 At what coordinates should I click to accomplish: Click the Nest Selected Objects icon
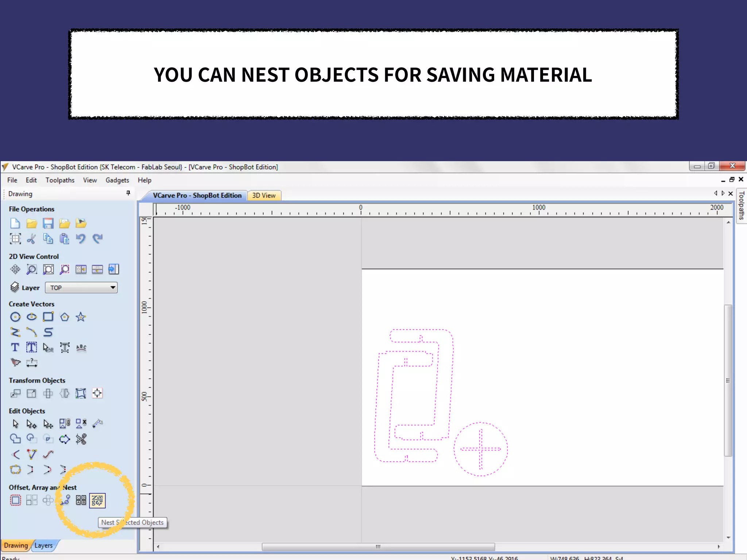(x=97, y=500)
